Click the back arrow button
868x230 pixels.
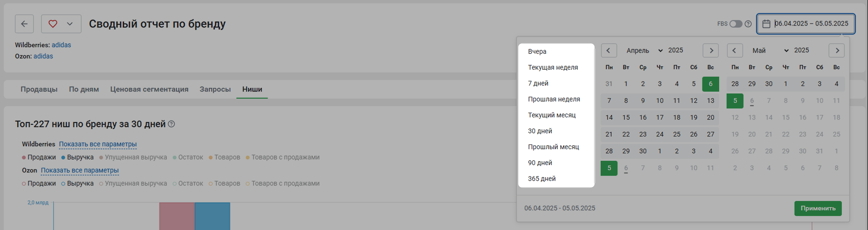click(24, 24)
